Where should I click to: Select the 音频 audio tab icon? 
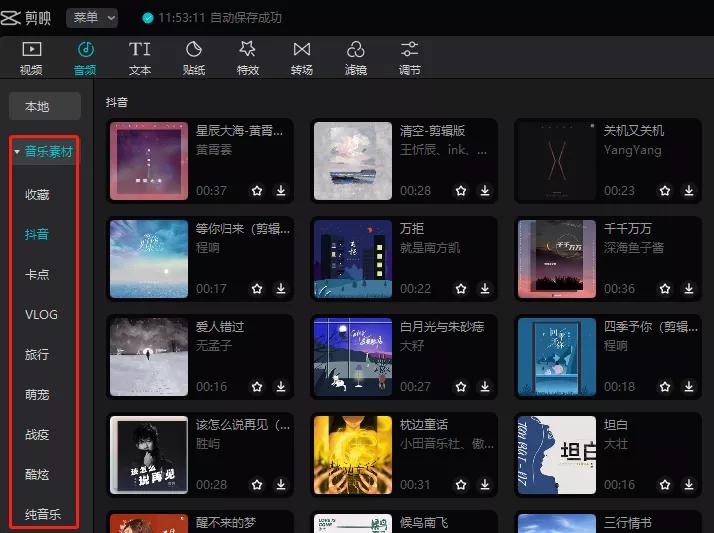tap(85, 49)
